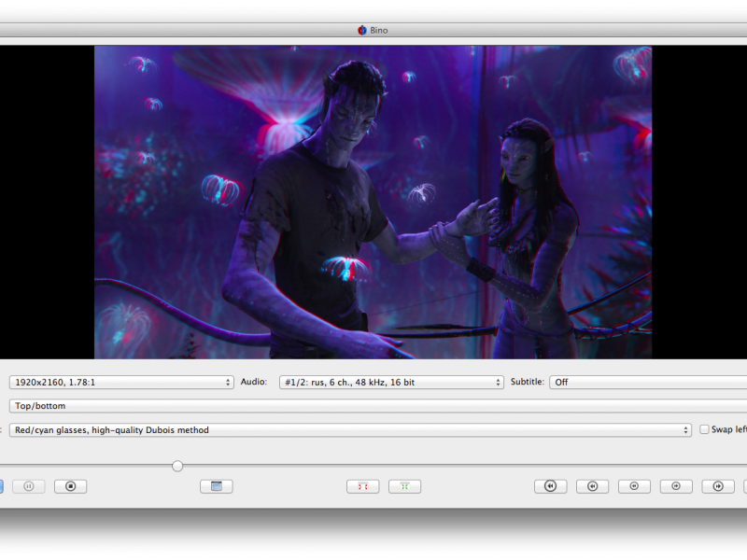Click the green inward-arrows button

point(404,486)
